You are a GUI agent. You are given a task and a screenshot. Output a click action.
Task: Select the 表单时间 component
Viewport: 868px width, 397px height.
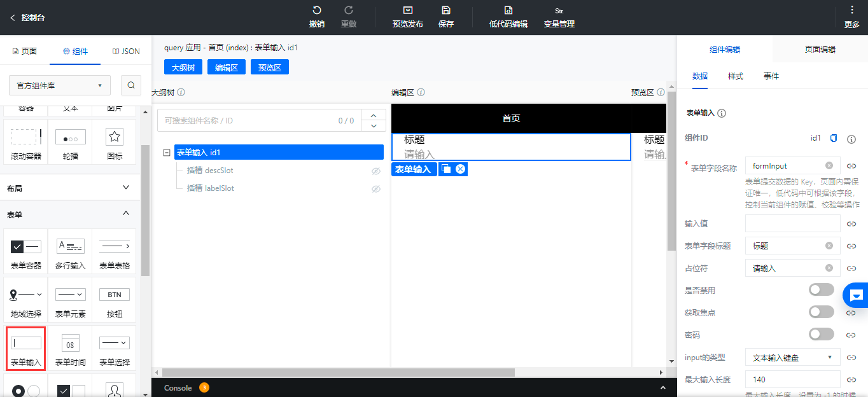pos(70,349)
